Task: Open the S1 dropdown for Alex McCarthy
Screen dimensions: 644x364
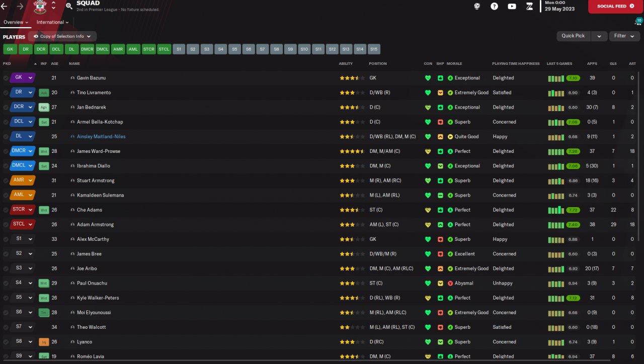Action: pos(22,239)
